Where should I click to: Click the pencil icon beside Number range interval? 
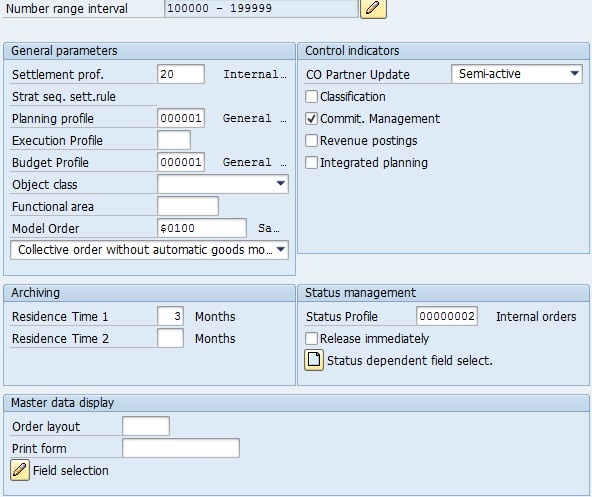[x=373, y=8]
